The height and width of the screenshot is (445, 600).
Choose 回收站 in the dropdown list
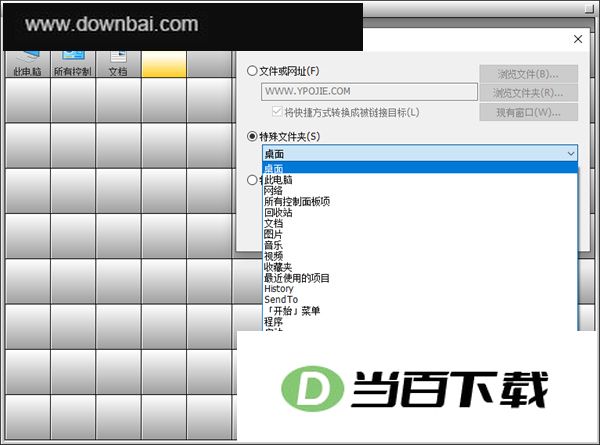(x=420, y=212)
